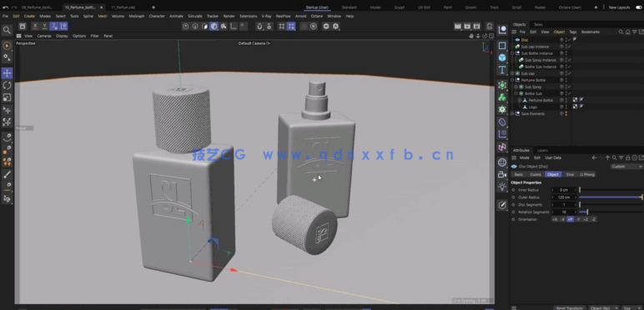This screenshot has height=310, width=644.
Task: Toggle the coordinate system button
Action: pos(63,26)
